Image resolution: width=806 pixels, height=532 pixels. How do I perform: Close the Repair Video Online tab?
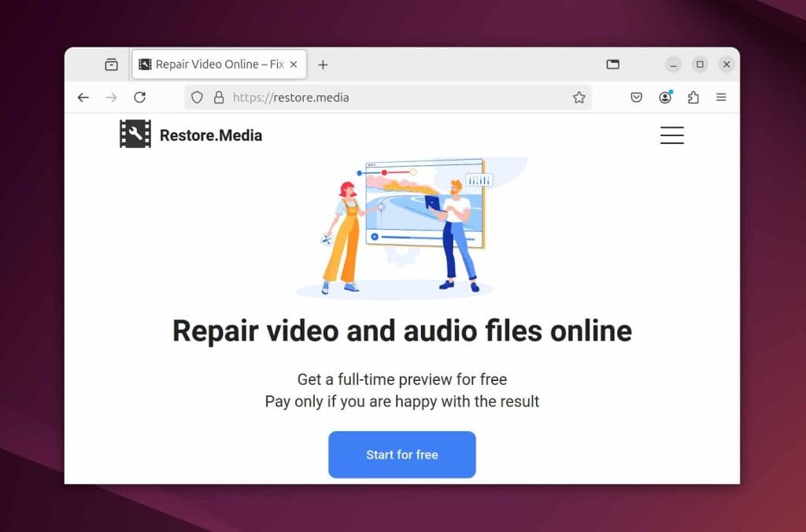tap(294, 65)
